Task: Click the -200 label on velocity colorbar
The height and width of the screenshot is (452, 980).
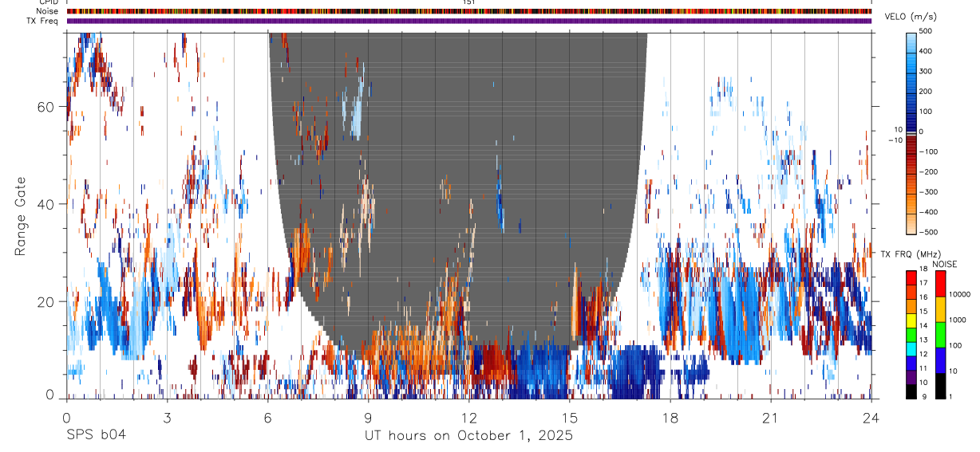Action: click(x=929, y=172)
